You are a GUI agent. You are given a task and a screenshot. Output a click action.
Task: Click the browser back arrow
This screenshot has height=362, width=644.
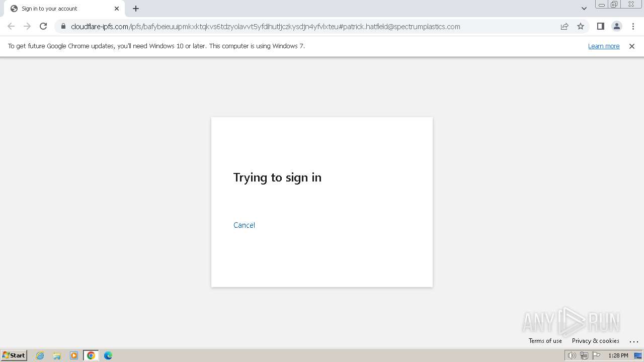tap(11, 26)
